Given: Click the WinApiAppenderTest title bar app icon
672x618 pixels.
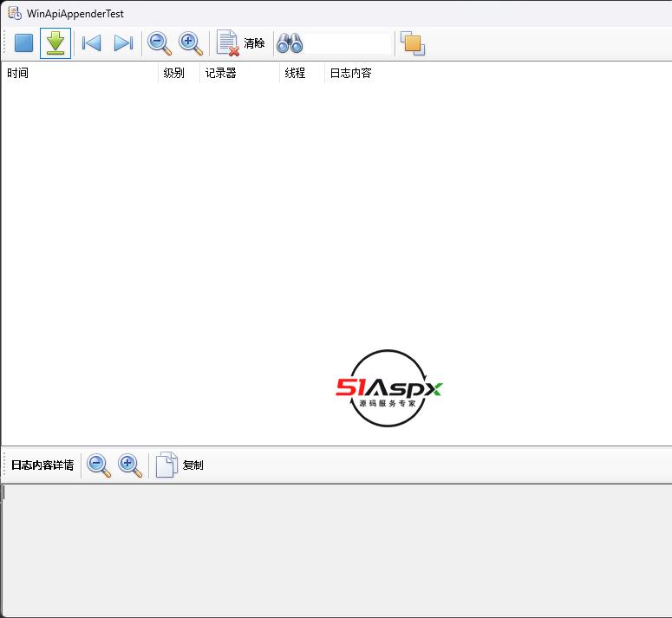Looking at the screenshot, I should coord(15,13).
